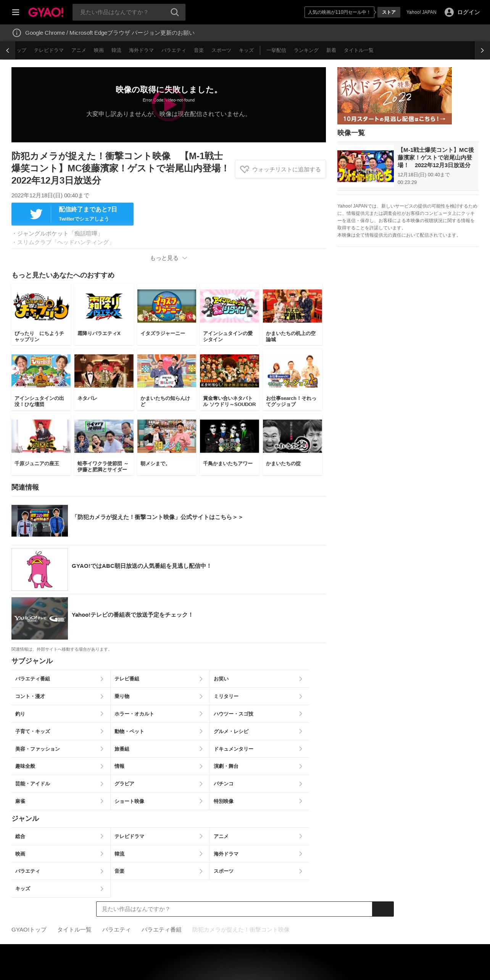Click browser update notice text
Viewport: 490px width, 980px height.
(x=110, y=33)
